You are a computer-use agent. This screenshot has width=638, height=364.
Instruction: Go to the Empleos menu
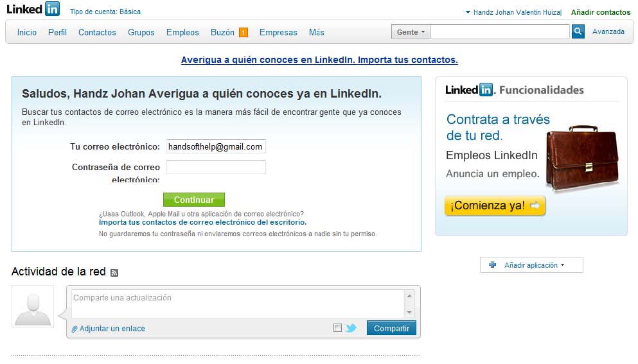point(182,32)
